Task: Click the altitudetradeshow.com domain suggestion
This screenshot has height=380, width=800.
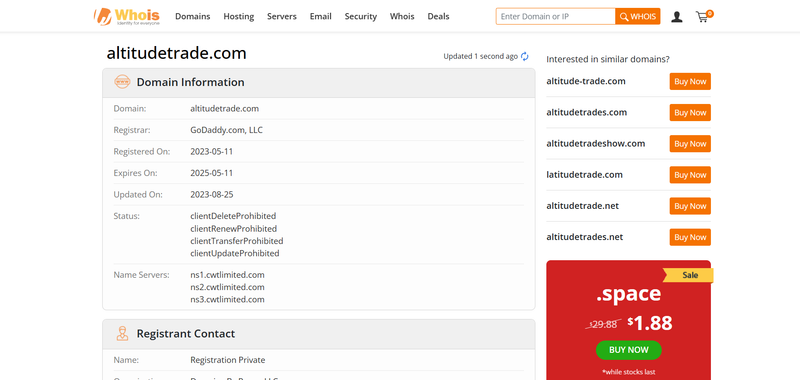Action: pyautogui.click(x=595, y=143)
